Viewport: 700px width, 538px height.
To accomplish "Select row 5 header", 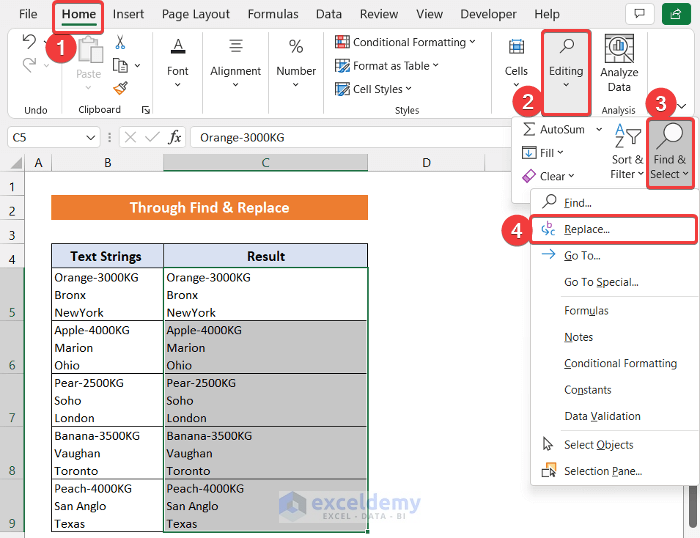I will (x=12, y=294).
